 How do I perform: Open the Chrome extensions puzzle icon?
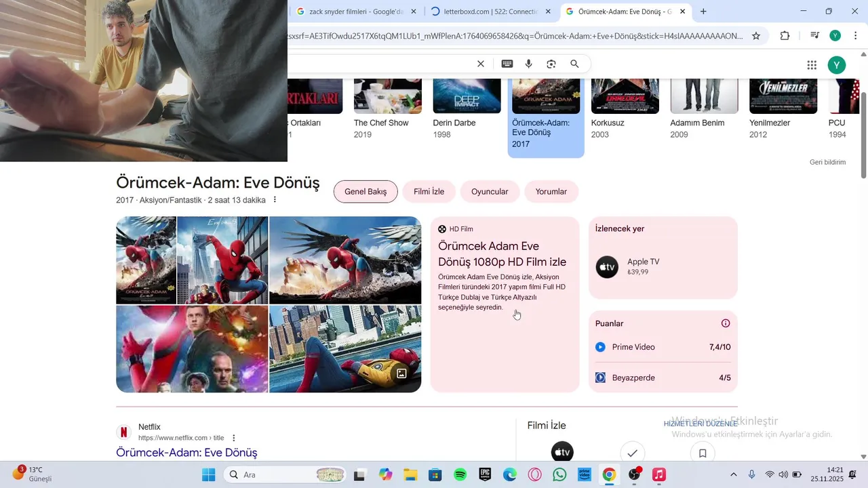click(785, 36)
